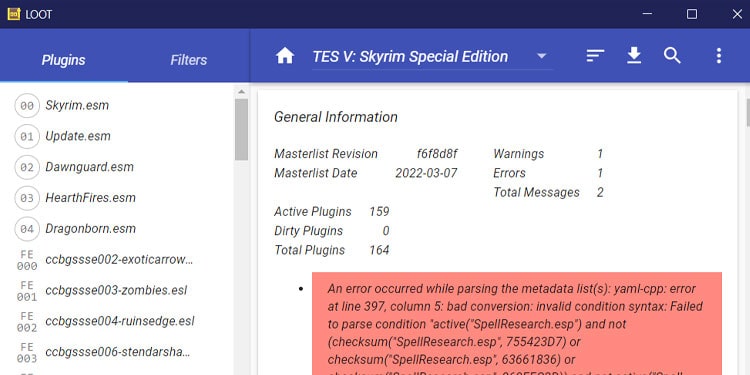Click load order index 02 badge
Screen dimensions: 750x375
pos(27,167)
